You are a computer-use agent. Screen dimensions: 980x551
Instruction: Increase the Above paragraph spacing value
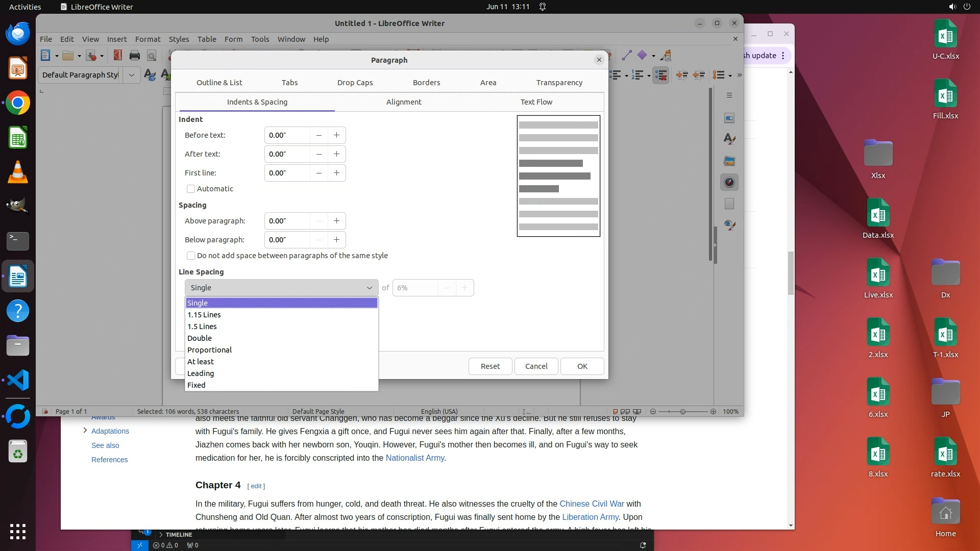[x=336, y=221]
